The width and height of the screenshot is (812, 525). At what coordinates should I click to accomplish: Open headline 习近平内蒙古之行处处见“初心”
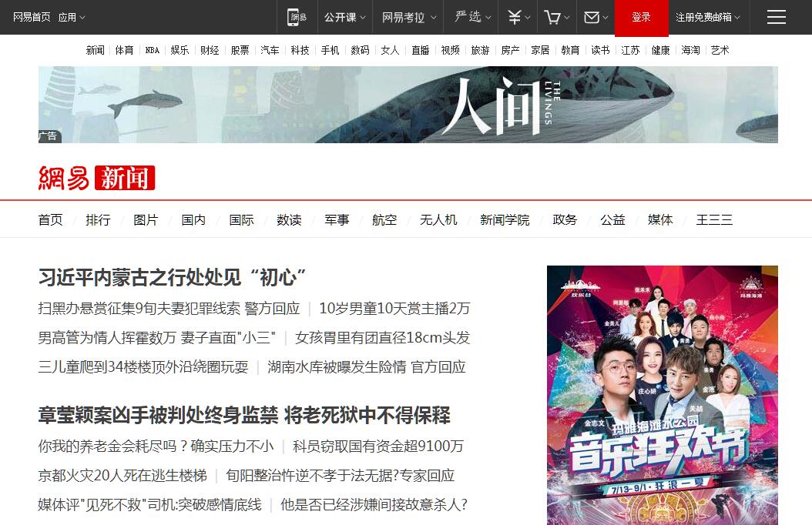[173, 278]
